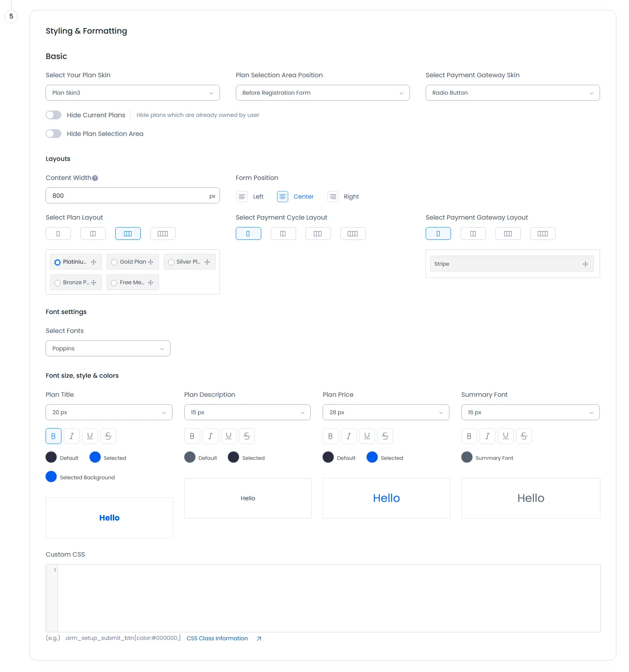Toggle bold for Summary Font

(x=469, y=436)
